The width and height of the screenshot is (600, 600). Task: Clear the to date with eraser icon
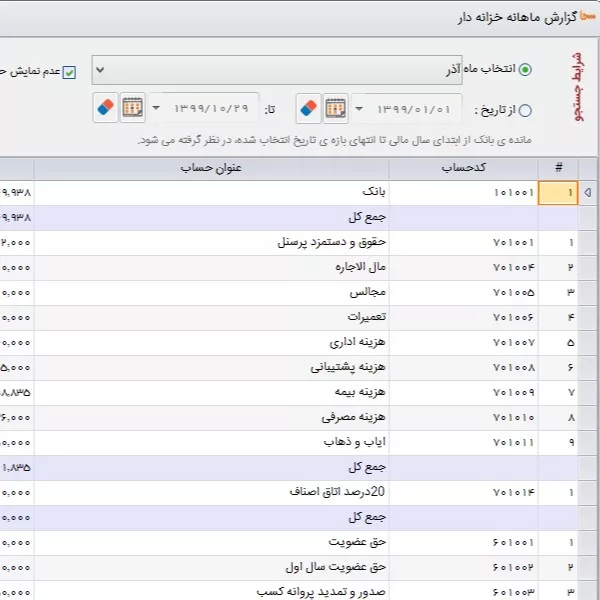[x=106, y=108]
